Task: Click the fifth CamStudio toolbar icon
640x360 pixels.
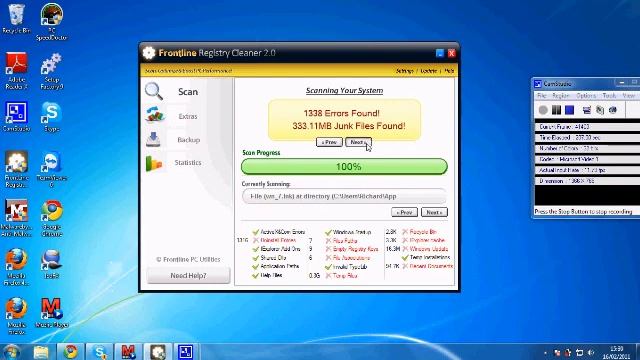Action: coord(600,110)
